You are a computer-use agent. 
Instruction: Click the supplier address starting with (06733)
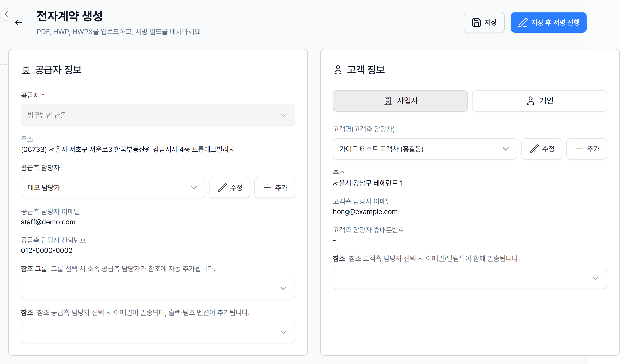(128, 149)
